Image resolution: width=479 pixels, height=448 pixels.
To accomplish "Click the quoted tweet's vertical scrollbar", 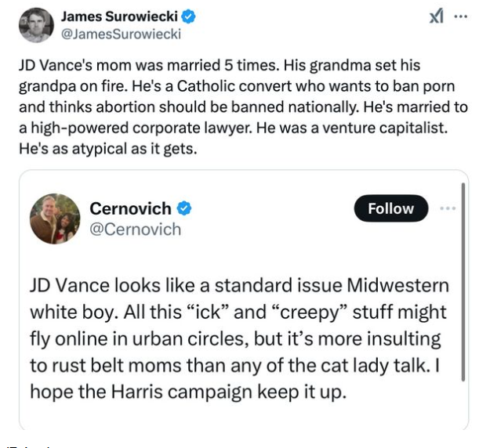I will click(463, 282).
